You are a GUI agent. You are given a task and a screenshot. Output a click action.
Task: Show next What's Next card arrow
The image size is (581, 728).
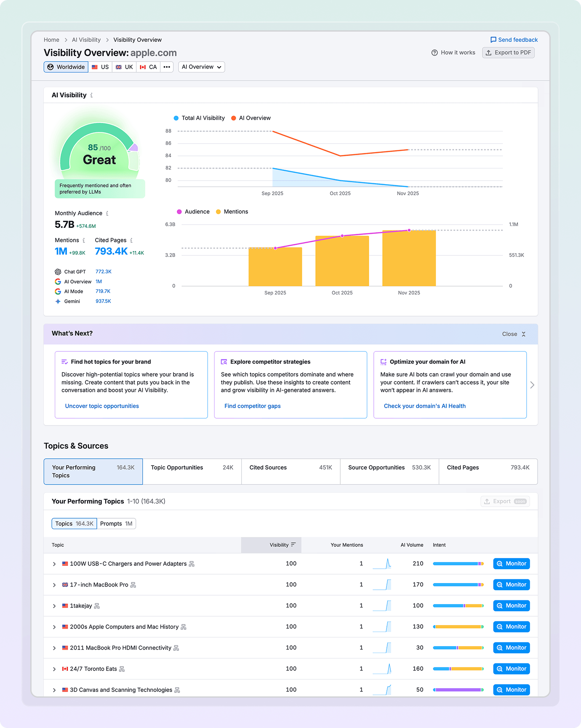coord(532,385)
